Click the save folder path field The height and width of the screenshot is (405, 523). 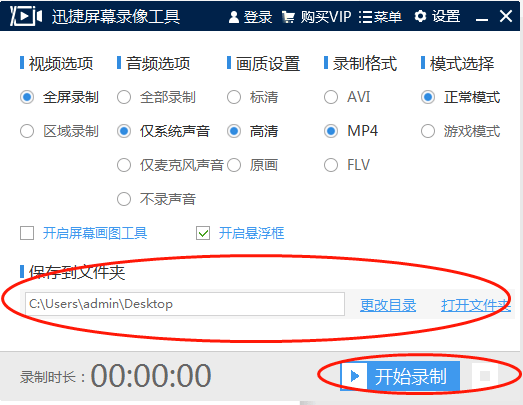pos(185,304)
